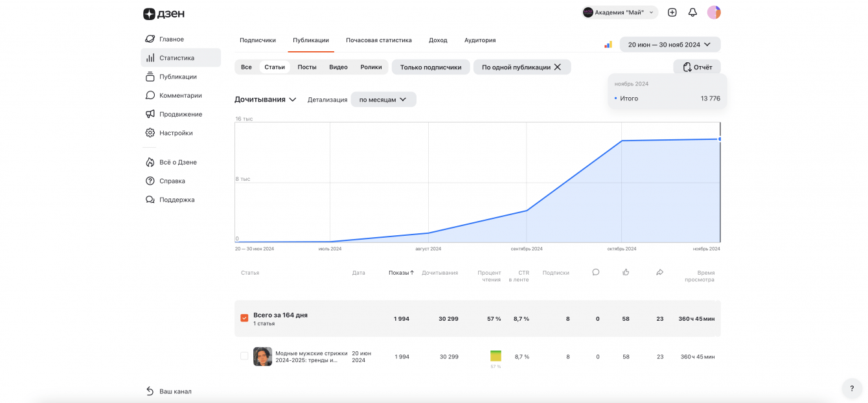Open the 'по месяцам' detail dropdown
The width and height of the screenshot is (868, 403).
[383, 100]
